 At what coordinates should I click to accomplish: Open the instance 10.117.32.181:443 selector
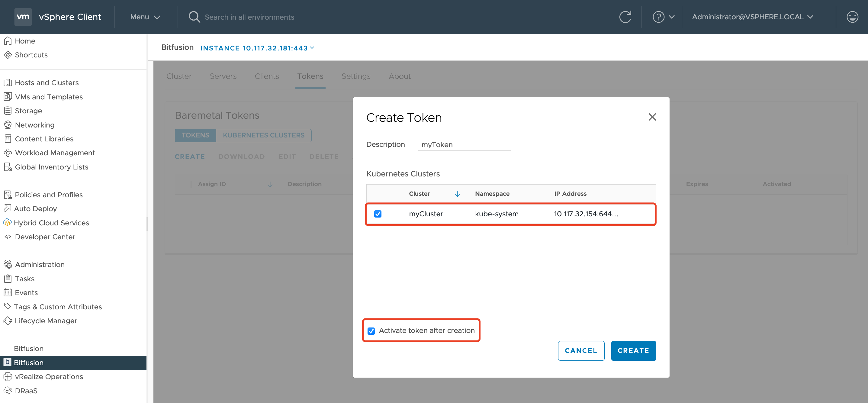tap(257, 48)
